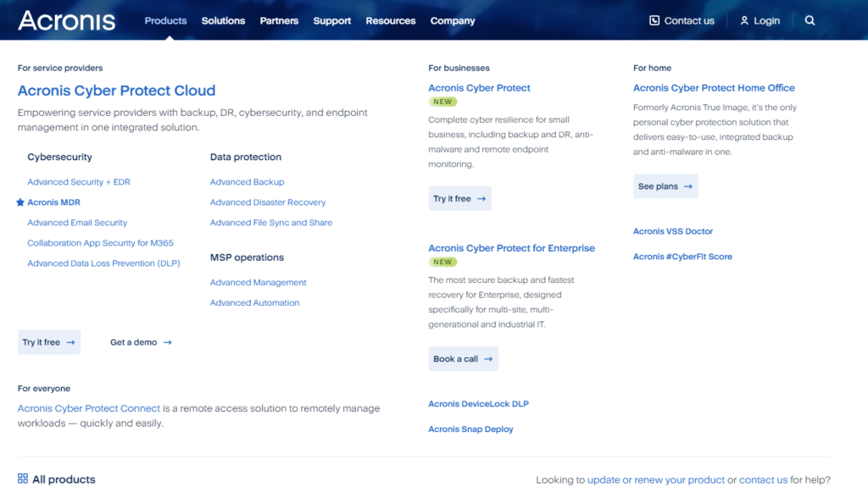Open Acronis Cyber Protect for Enterprise
The height and width of the screenshot is (498, 868).
click(x=511, y=248)
